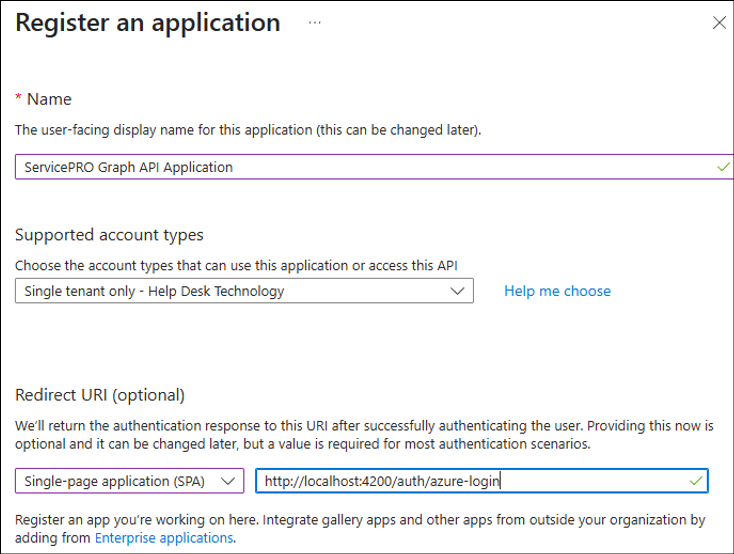Click the Supported account types heading

(109, 235)
